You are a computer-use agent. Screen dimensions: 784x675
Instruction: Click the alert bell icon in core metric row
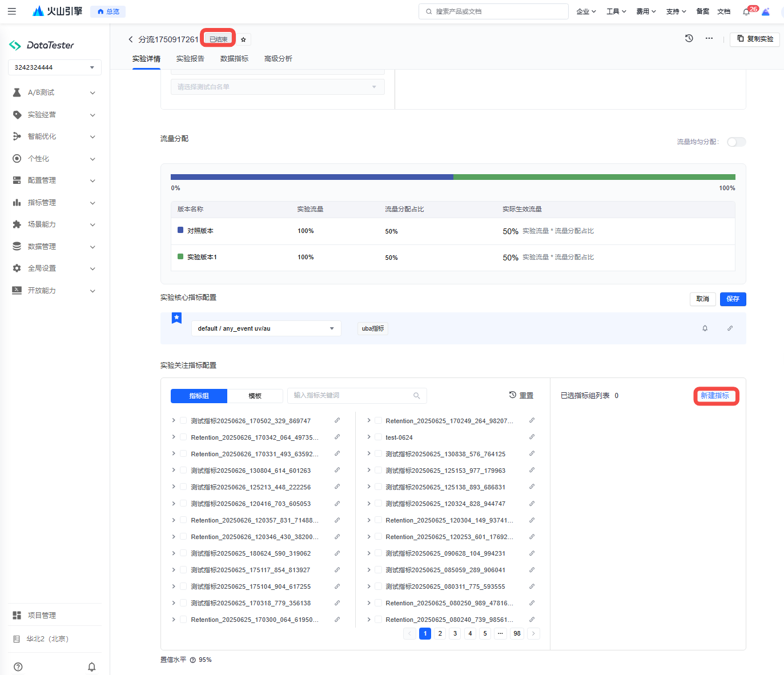coord(705,328)
